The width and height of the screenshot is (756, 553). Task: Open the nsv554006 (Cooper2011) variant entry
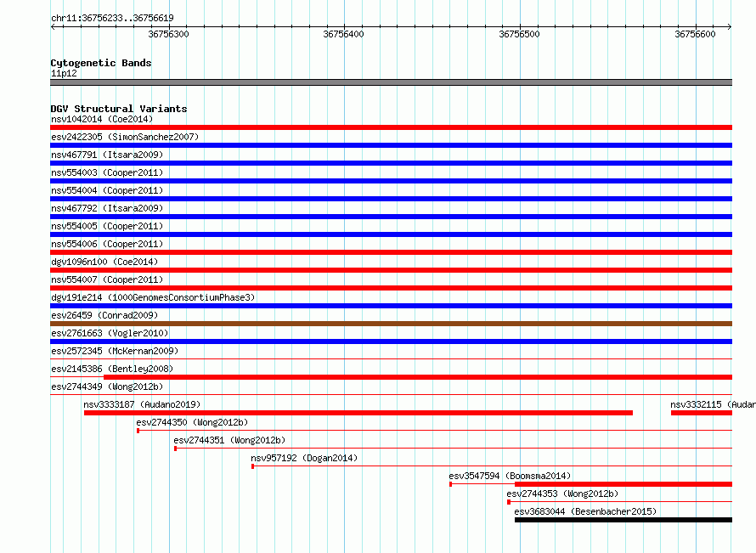point(107,244)
